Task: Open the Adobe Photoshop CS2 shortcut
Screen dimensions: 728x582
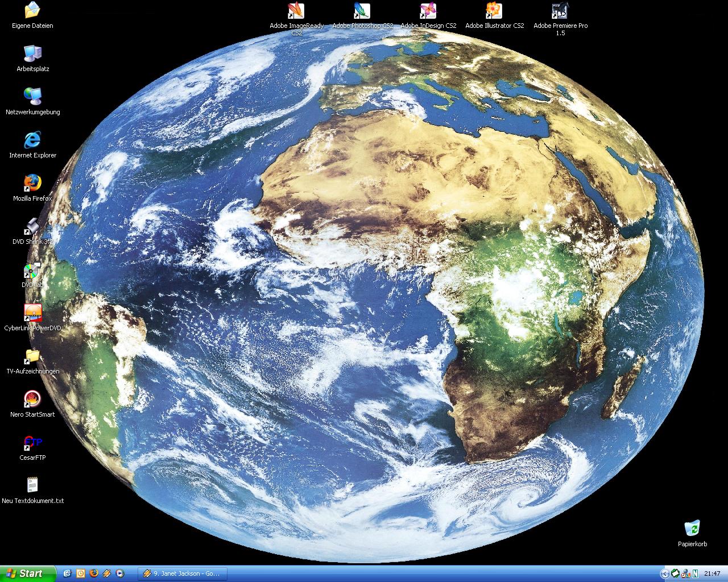Action: [x=362, y=11]
